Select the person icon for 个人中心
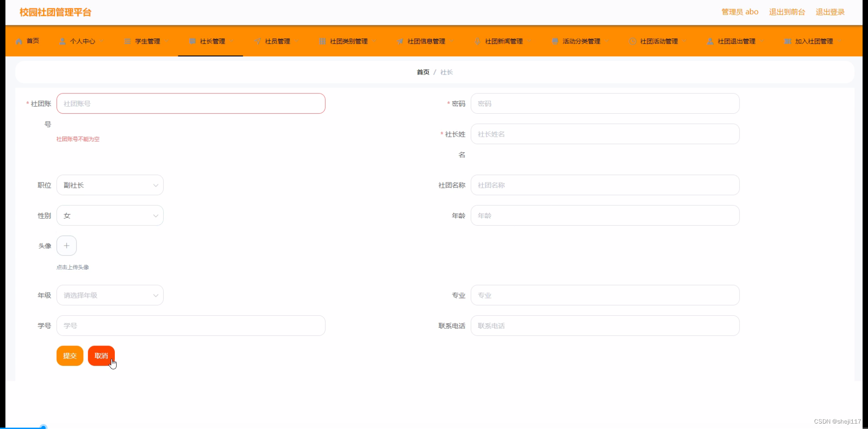Image resolution: width=868 pixels, height=429 pixels. tap(63, 41)
